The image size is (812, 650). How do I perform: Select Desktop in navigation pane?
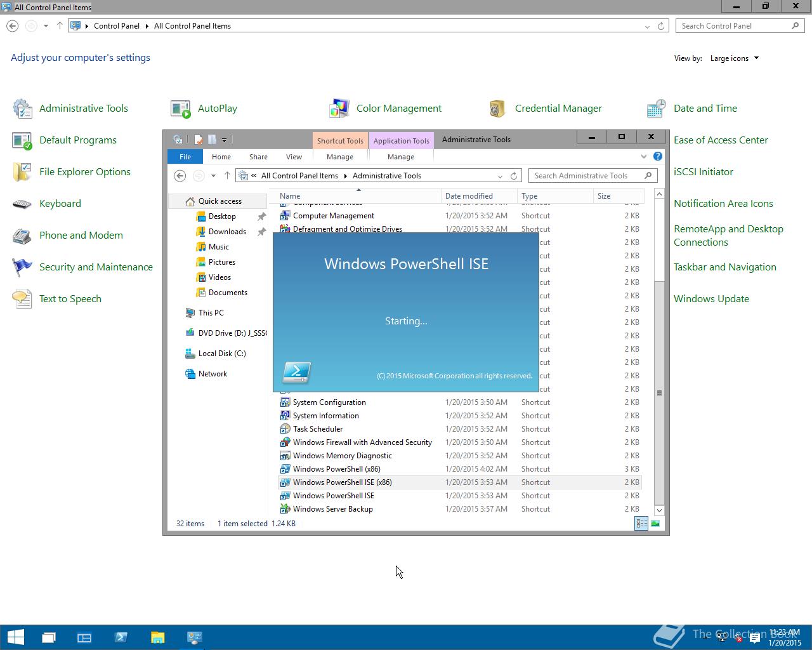[221, 216]
